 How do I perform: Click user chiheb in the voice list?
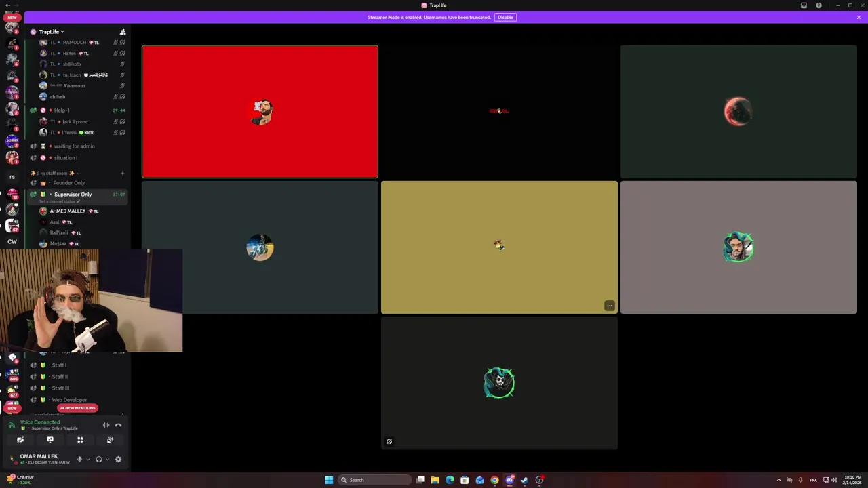pyautogui.click(x=58, y=97)
